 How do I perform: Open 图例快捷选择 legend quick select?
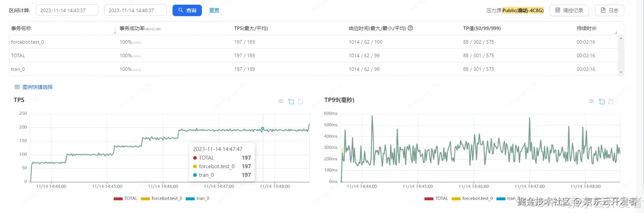(38, 87)
